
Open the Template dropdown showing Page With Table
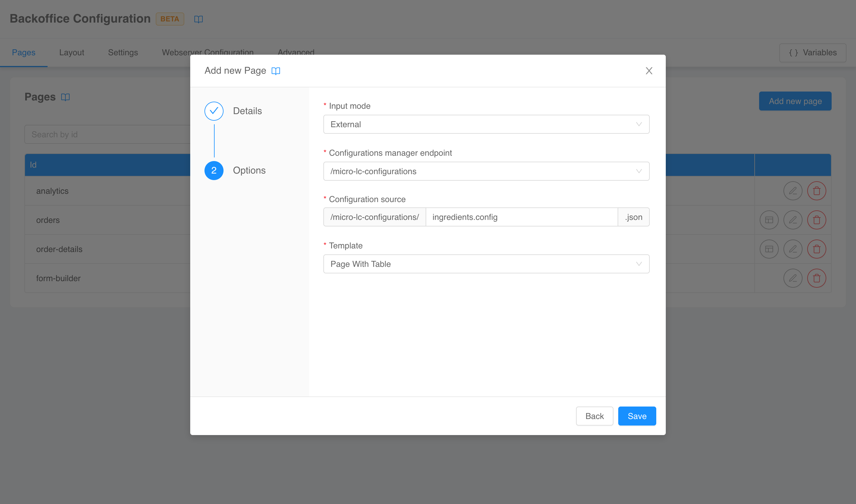[486, 264]
